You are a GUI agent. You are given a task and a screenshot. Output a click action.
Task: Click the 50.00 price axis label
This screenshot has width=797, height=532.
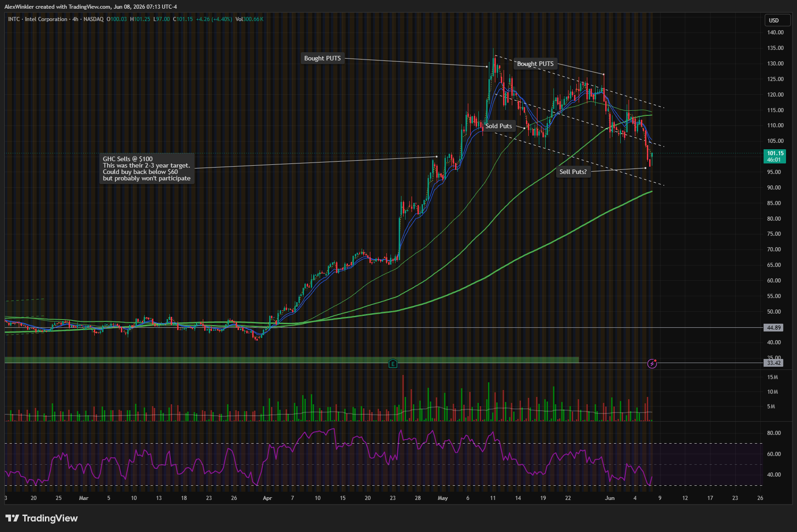774,312
